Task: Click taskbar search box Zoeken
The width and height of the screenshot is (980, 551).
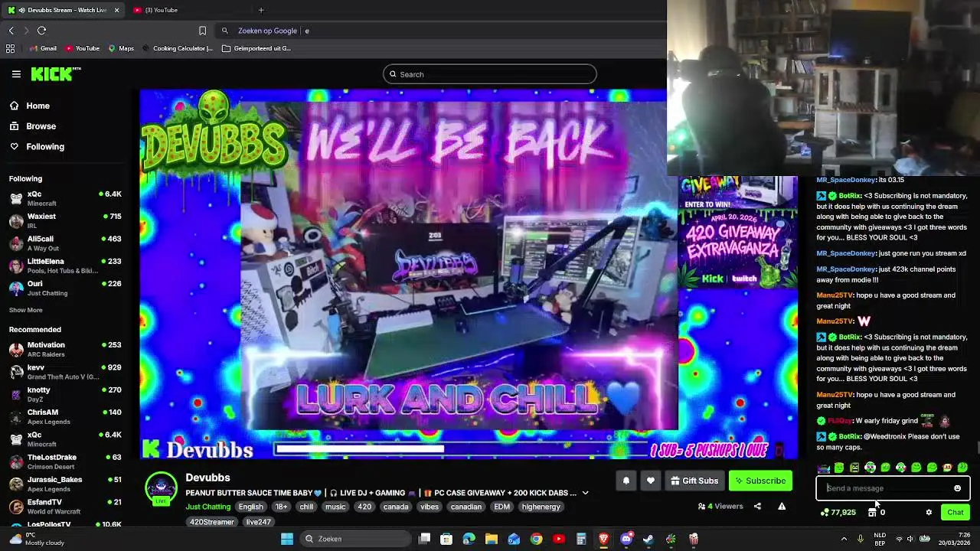Action: (x=356, y=539)
